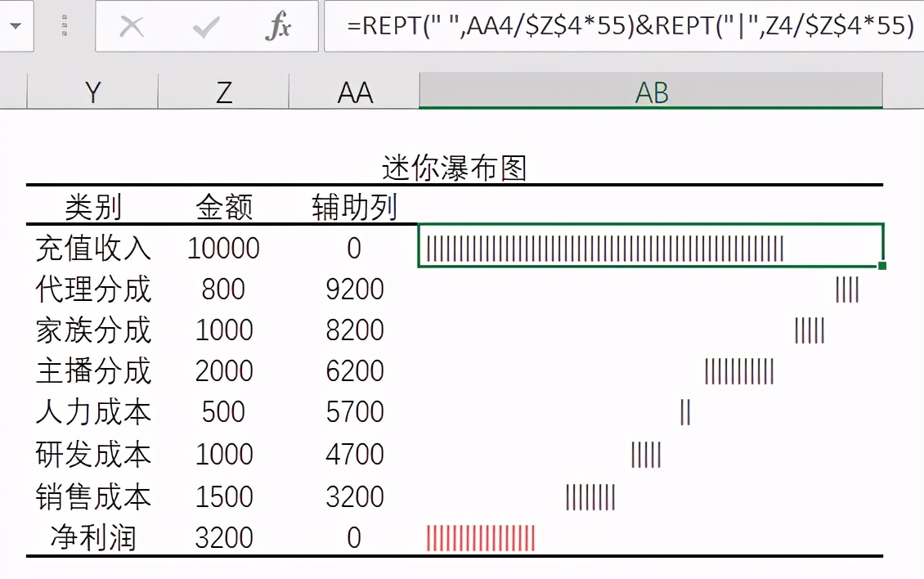
Task: Select 辅助列 cell in 净利润 row
Action: [x=354, y=538]
